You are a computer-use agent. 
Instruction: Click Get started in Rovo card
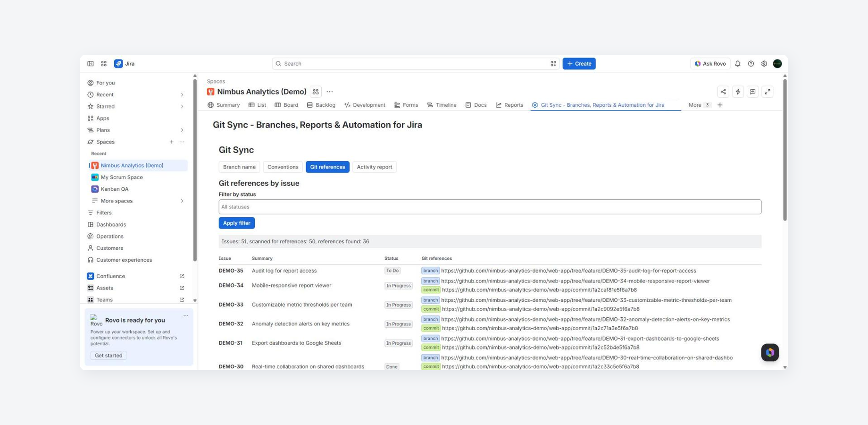[108, 356]
